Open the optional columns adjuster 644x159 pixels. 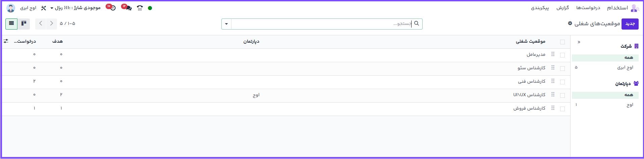pyautogui.click(x=6, y=41)
